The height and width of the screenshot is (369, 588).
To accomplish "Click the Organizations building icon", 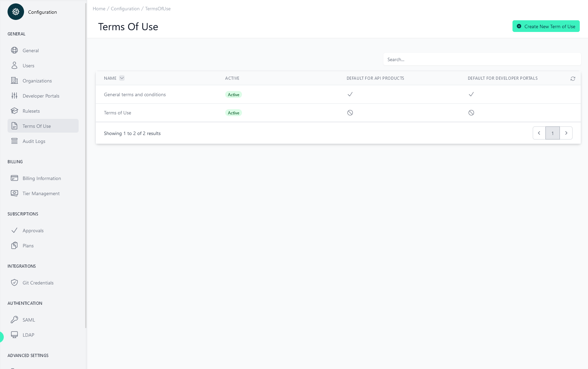I will pos(14,80).
